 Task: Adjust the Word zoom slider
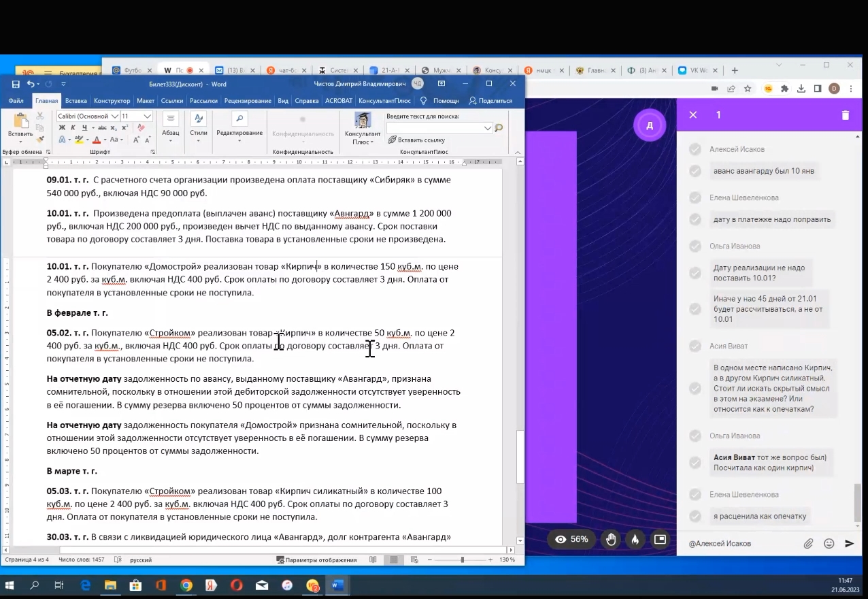[462, 560]
